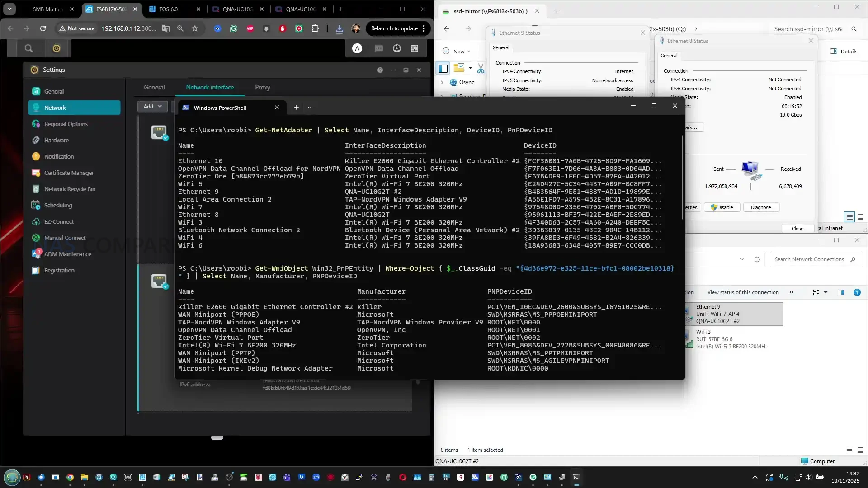Open the Add dropdown in Network interface

pyautogui.click(x=152, y=106)
